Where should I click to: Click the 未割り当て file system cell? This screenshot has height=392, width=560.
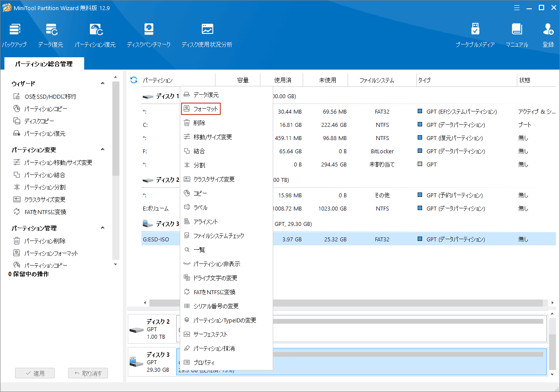(x=382, y=164)
